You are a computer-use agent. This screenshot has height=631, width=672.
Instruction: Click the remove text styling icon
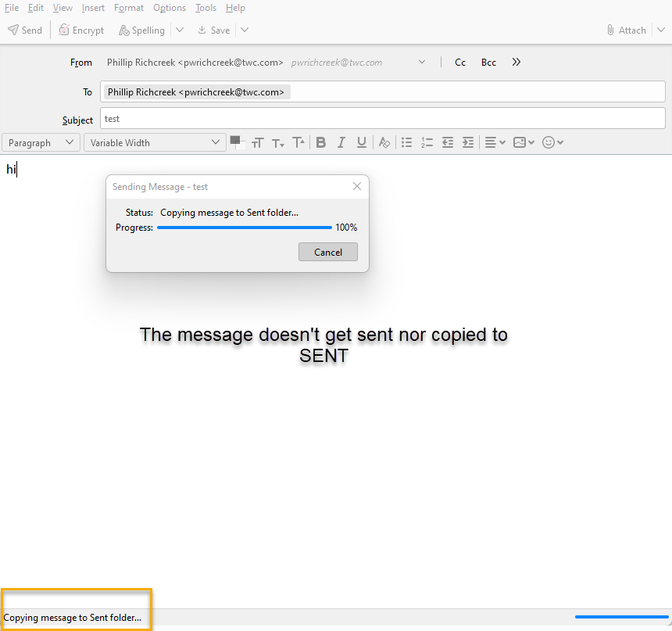[384, 142]
